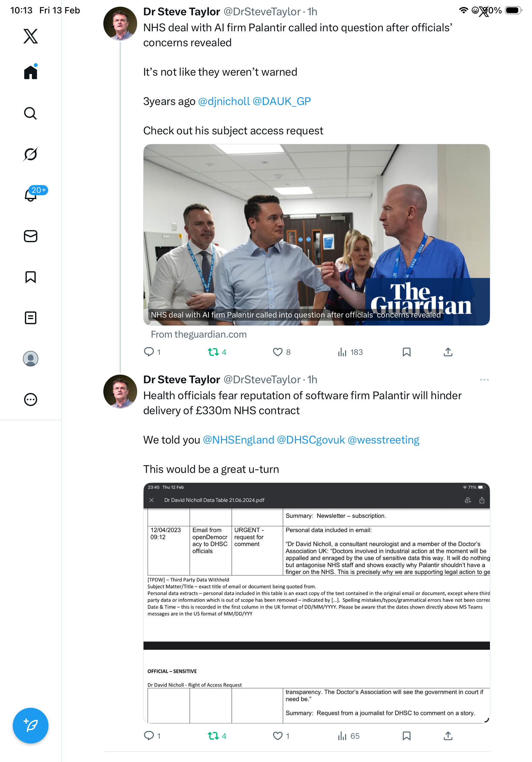Open the Guardian article preview card
This screenshot has height=762, width=532.
coord(316,235)
